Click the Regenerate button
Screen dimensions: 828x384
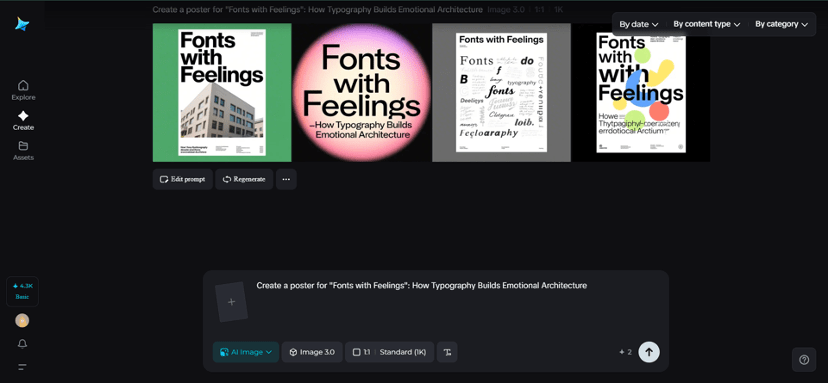pyautogui.click(x=244, y=179)
